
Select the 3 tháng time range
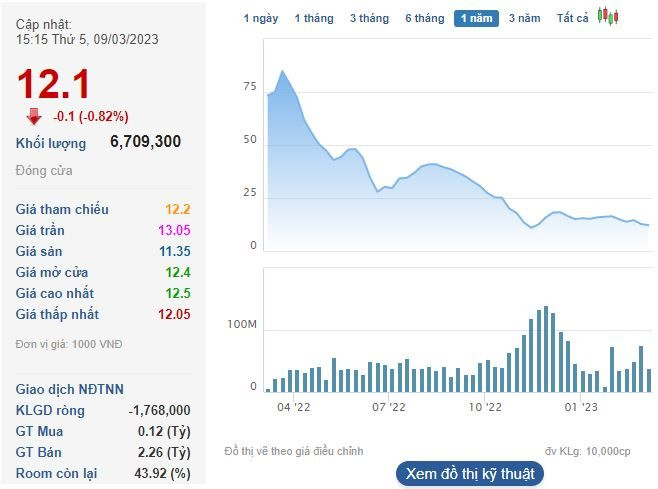[x=369, y=18]
